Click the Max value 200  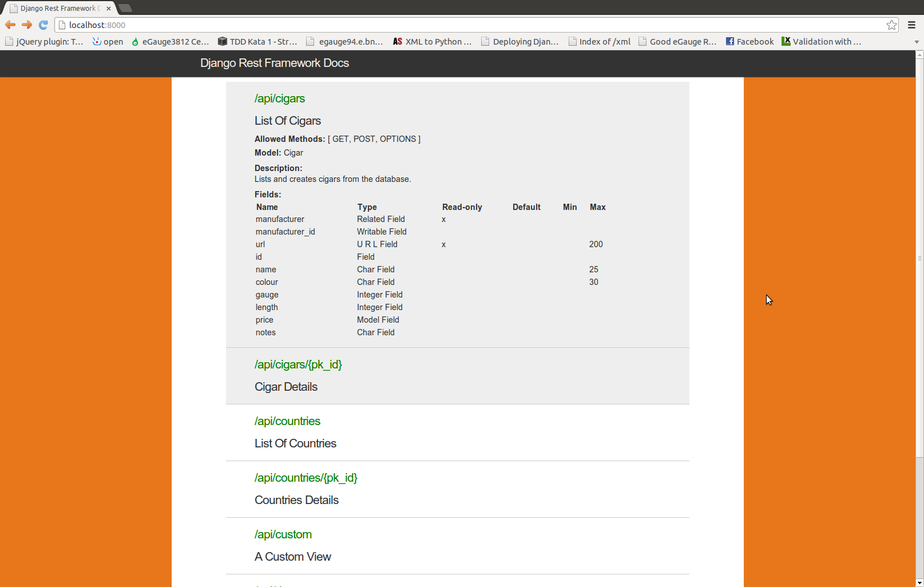coord(596,244)
